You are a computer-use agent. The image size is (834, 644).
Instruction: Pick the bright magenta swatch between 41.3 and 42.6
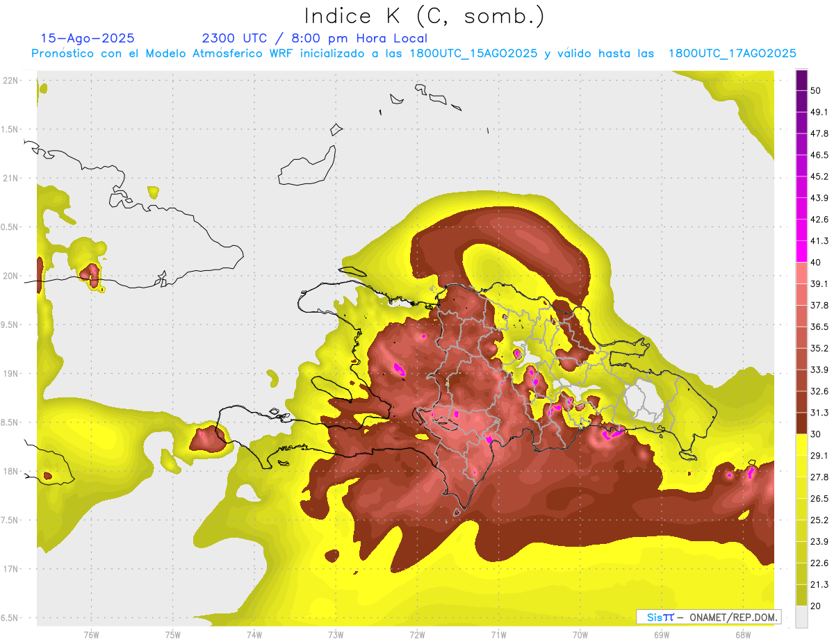tap(801, 230)
